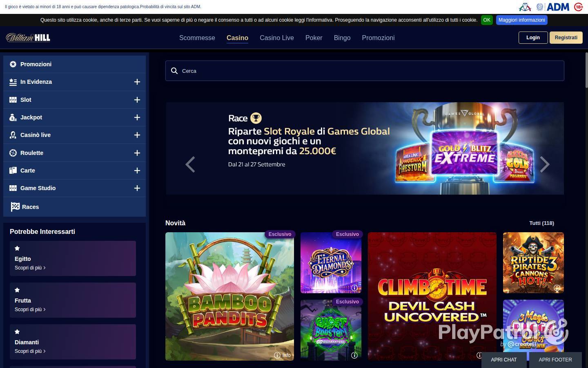588x368 pixels.
Task: Expand the Casinò live category
Action: click(137, 135)
